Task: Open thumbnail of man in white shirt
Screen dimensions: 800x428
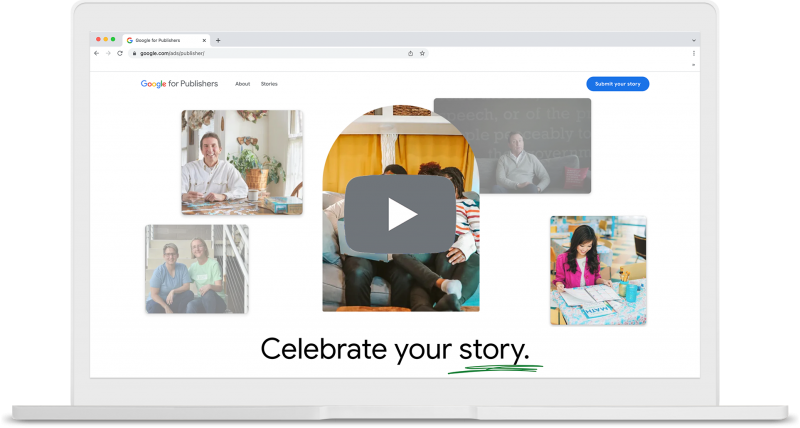Action: click(x=241, y=162)
